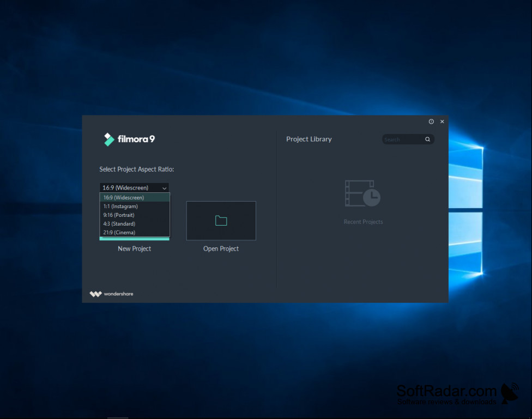Viewport: 532px width, 419px height.
Task: Click the New Project label
Action: [134, 248]
